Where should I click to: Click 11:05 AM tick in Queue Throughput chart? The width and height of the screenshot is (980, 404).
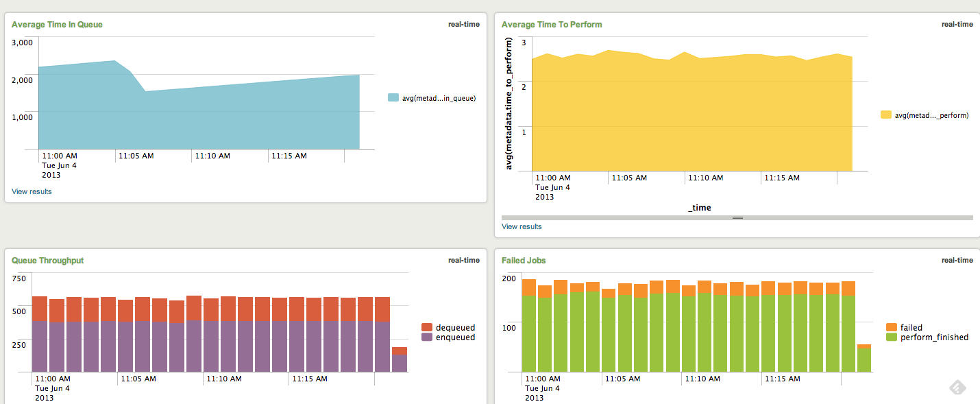tap(137, 379)
